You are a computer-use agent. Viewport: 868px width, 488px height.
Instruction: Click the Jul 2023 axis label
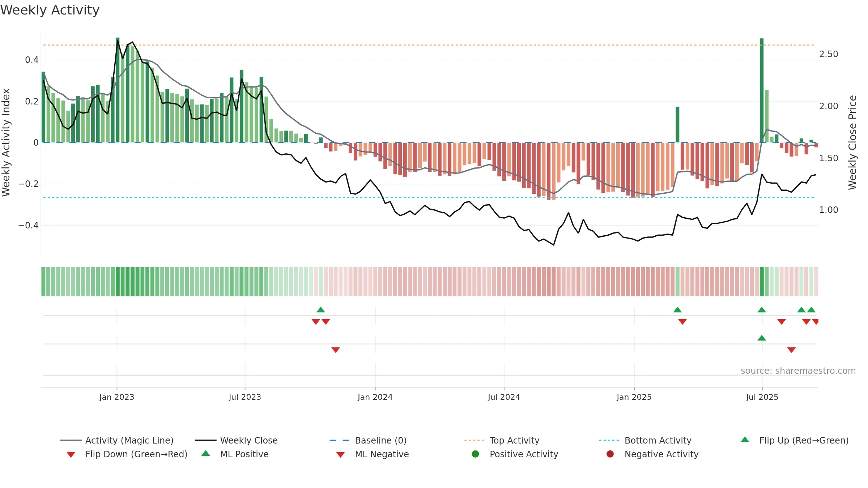tap(245, 397)
